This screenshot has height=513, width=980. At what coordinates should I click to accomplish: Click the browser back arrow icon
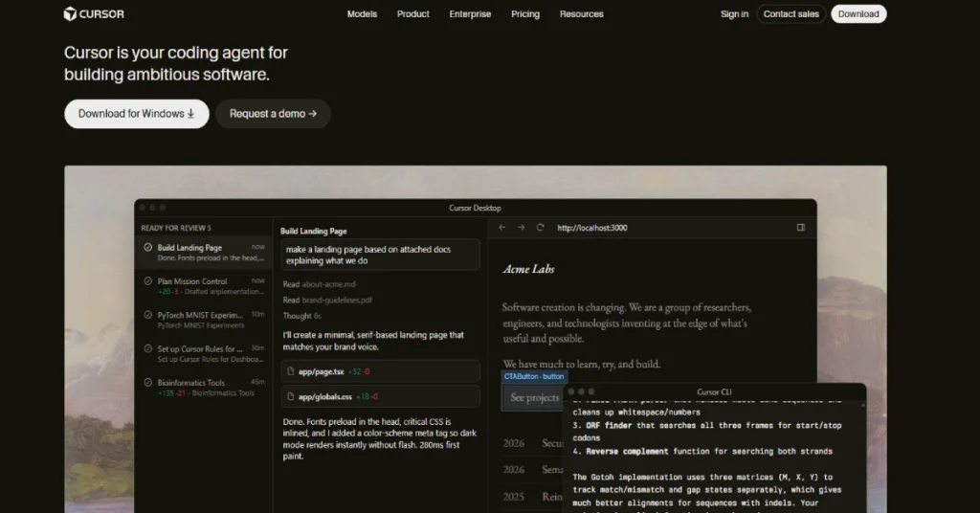501,228
